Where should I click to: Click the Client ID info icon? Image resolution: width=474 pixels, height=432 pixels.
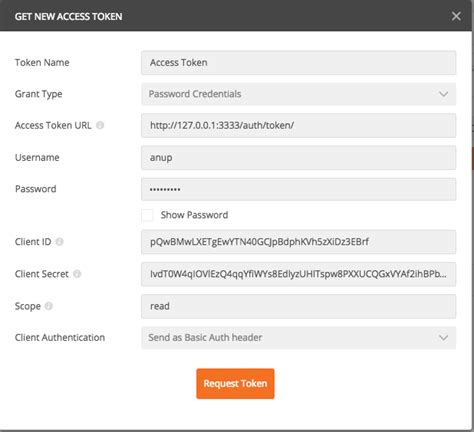point(59,242)
